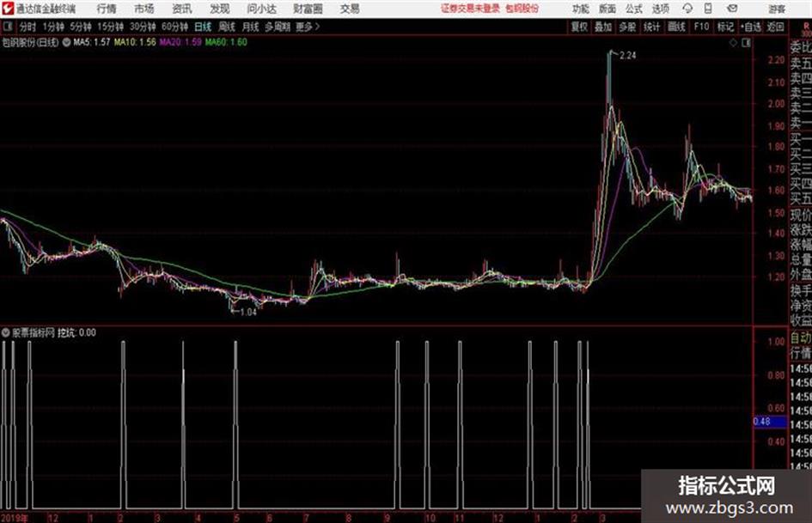Viewport: 812px width, 523px height.
Task: Switch to 5分钟 period tab
Action: tap(80, 27)
